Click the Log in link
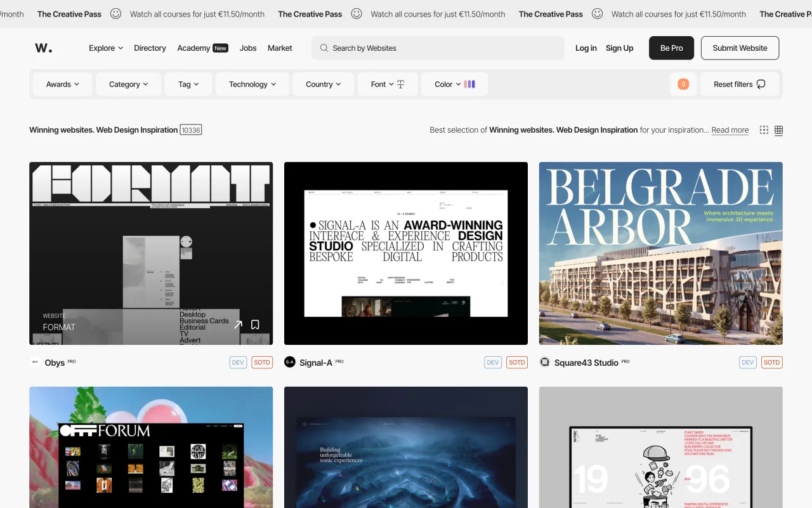 [586, 48]
